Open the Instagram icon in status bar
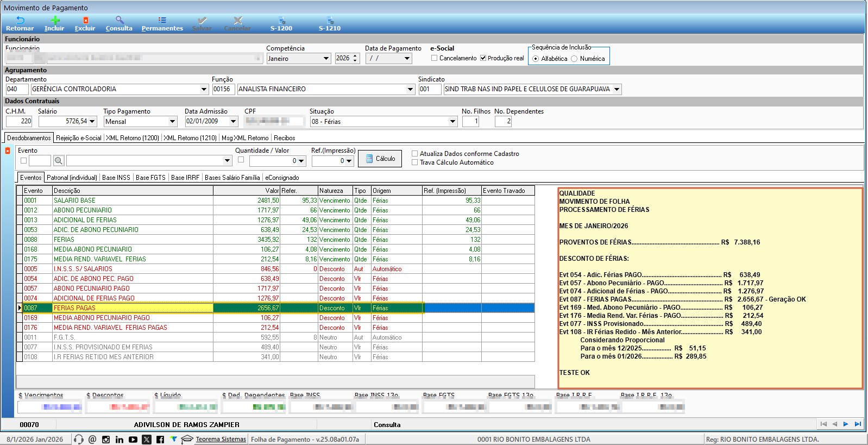This screenshot has height=445, width=868. (106, 440)
